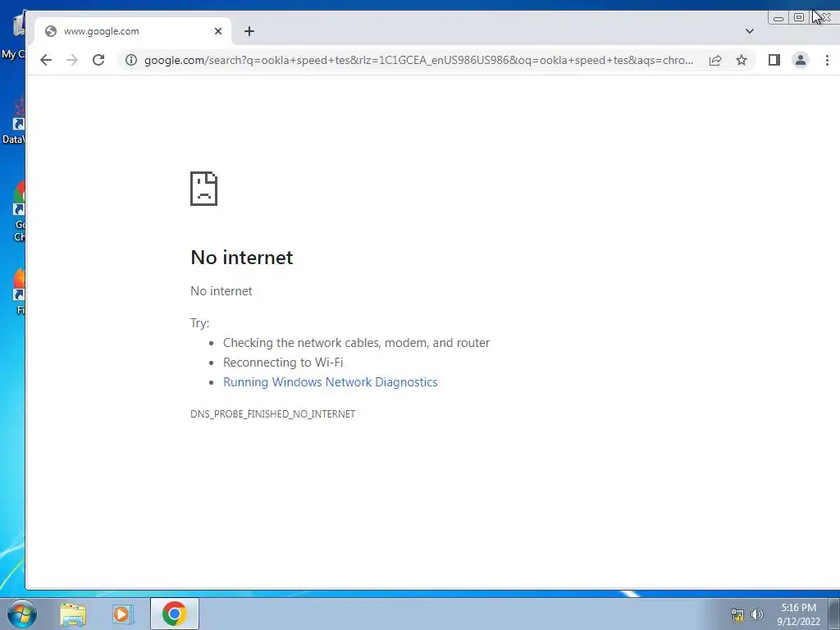Click the sad page error icon
840x630 pixels.
click(203, 189)
